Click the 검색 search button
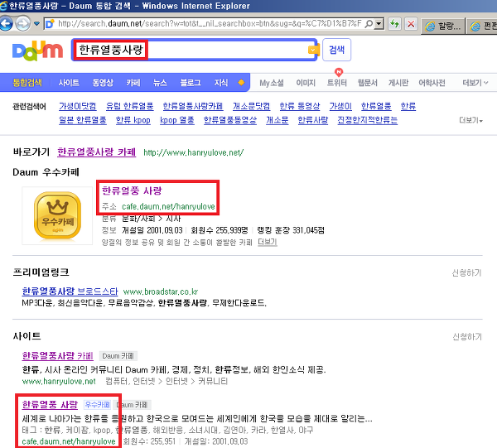This screenshot has width=497, height=448. pos(336,50)
